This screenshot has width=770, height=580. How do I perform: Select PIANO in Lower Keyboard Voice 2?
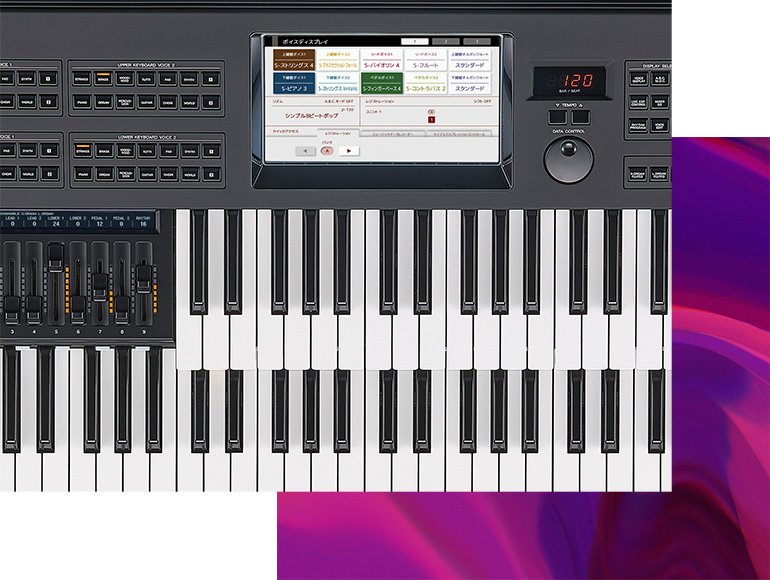(x=82, y=174)
